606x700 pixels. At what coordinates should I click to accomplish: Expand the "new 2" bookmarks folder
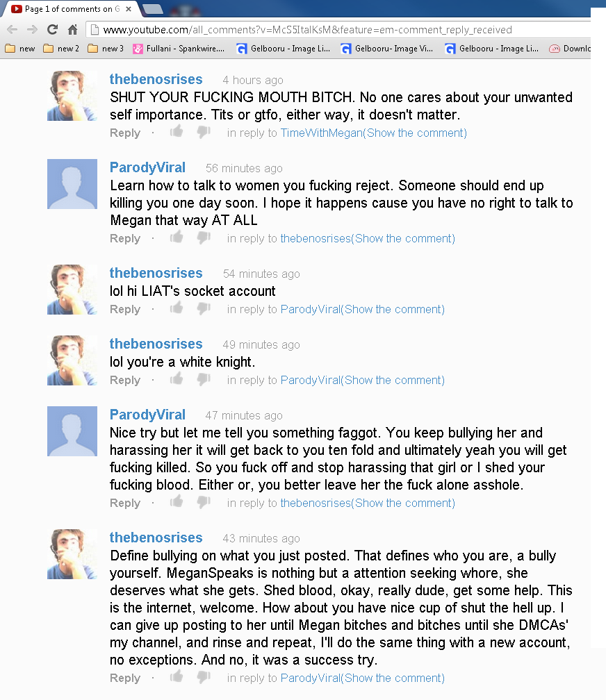coord(61,49)
